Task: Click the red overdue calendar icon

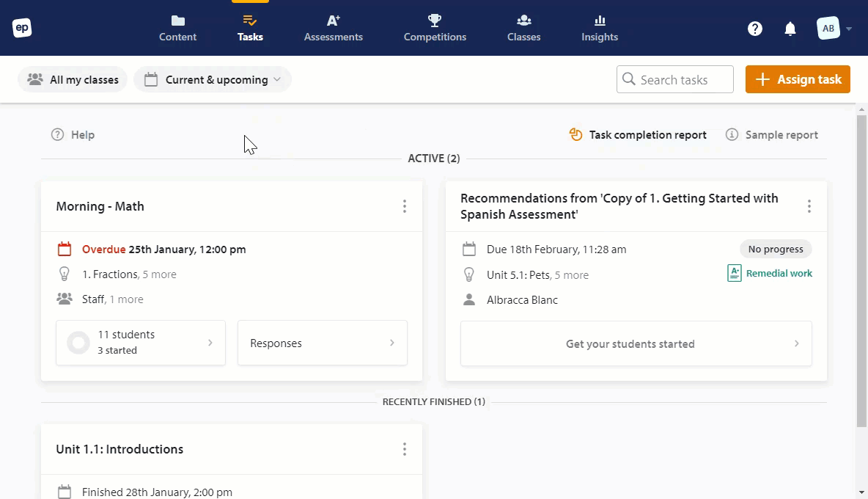Action: coord(65,249)
